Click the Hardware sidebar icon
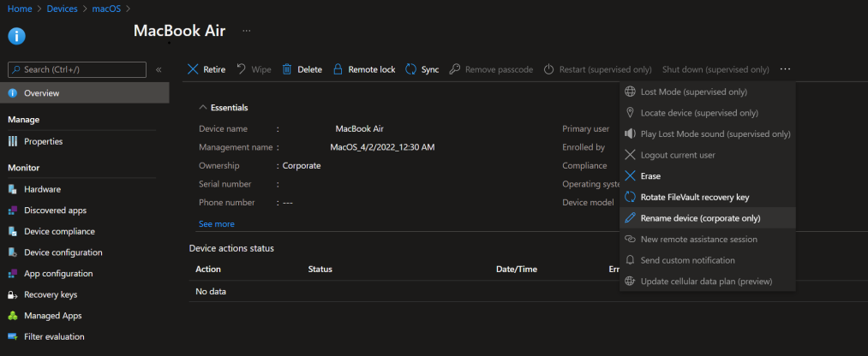This screenshot has width=868, height=356. pos(13,189)
